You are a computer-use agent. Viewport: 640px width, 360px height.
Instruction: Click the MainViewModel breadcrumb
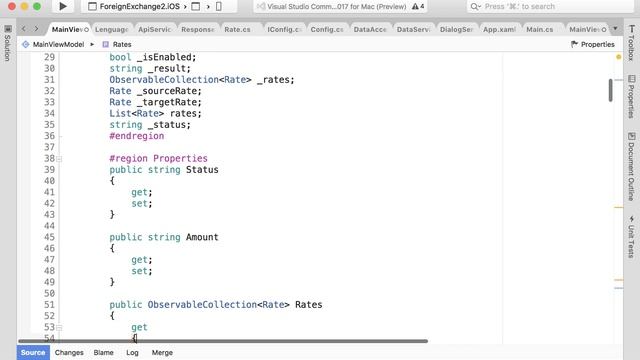(x=58, y=44)
